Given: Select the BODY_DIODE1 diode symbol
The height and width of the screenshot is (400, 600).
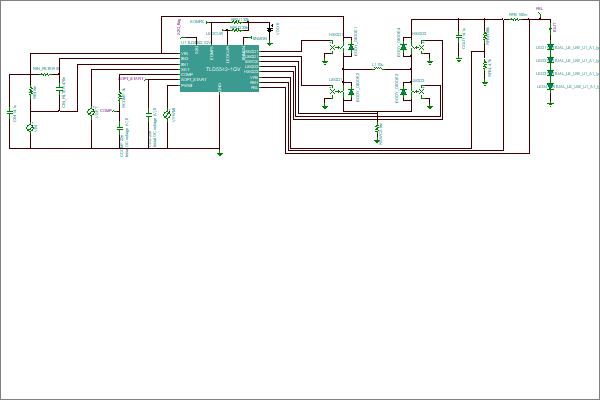Looking at the screenshot, I should coord(351,47).
